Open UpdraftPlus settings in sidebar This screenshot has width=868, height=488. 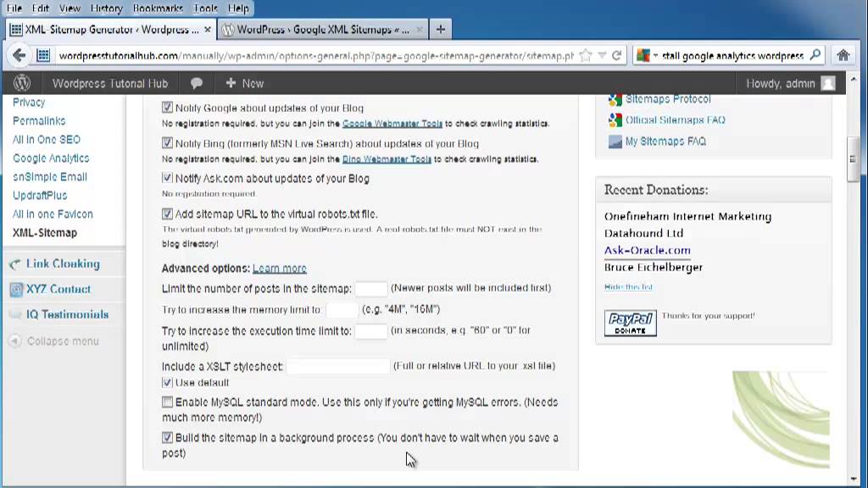(x=40, y=196)
